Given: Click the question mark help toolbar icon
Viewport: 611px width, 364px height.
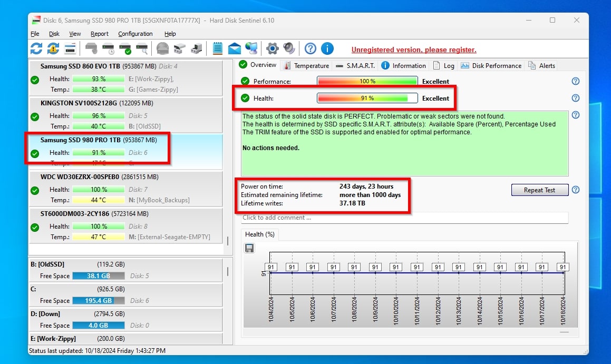Looking at the screenshot, I should 311,49.
